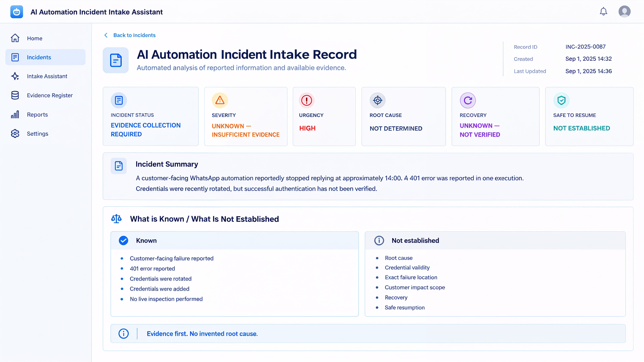The image size is (644, 362).
Task: Click the large record document icon beside title
Action: click(116, 60)
